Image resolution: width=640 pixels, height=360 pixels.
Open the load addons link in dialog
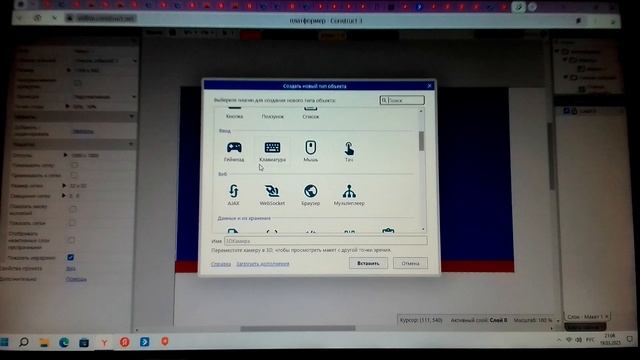pos(263,264)
